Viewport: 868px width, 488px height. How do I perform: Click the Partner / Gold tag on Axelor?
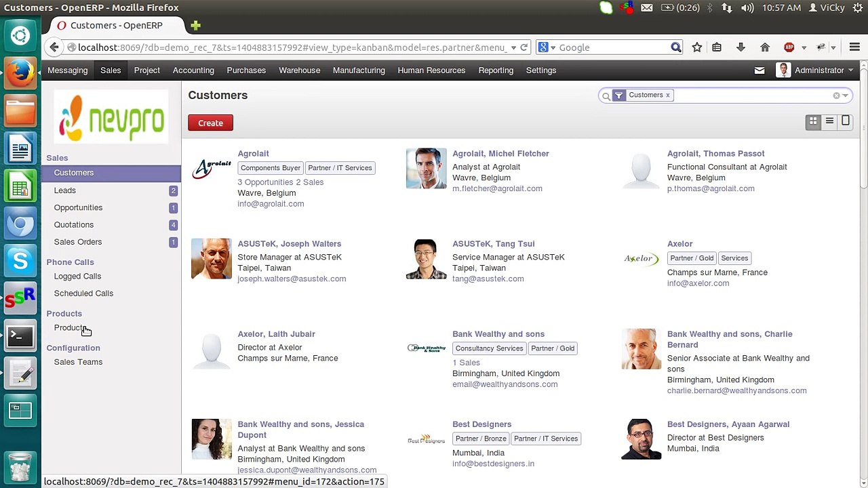(692, 258)
